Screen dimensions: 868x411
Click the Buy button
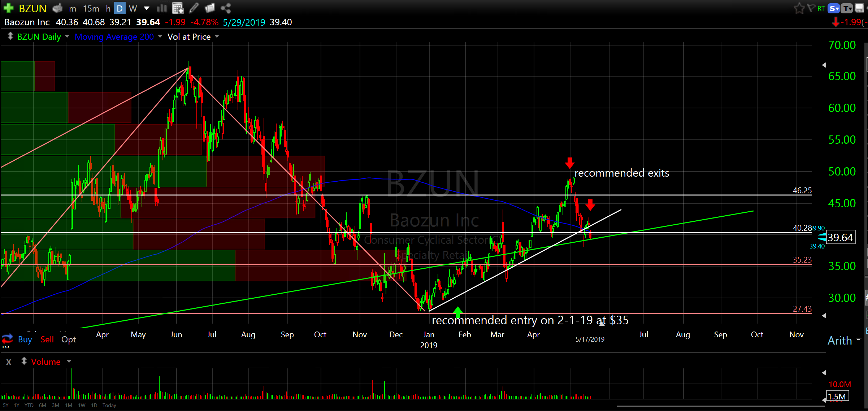(x=25, y=339)
